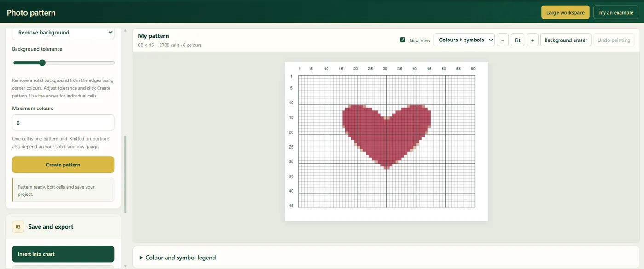Click Try an example
Viewport: 644px width, 269px height.
coord(616,12)
